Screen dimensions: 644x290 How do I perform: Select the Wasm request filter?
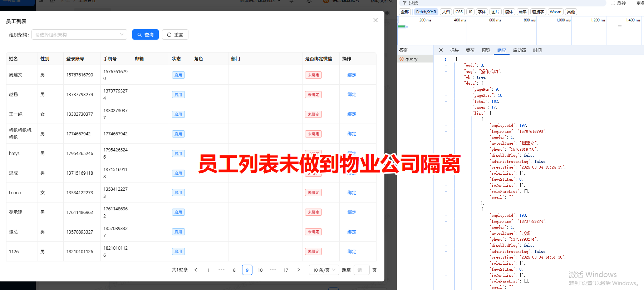[555, 12]
